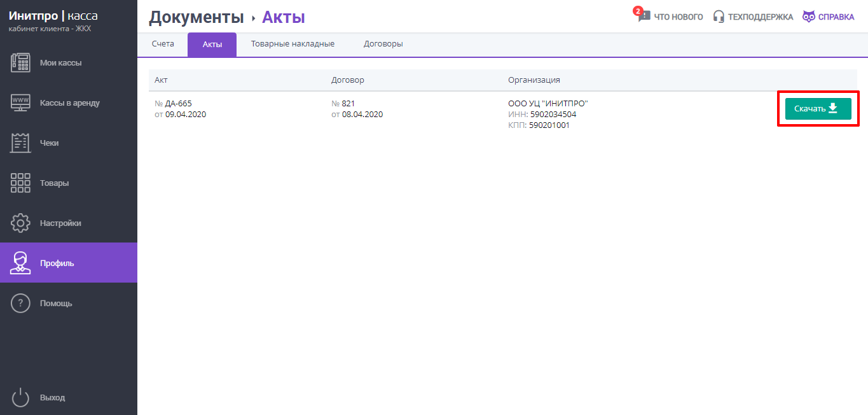Switch to the Счета tab

(163, 44)
